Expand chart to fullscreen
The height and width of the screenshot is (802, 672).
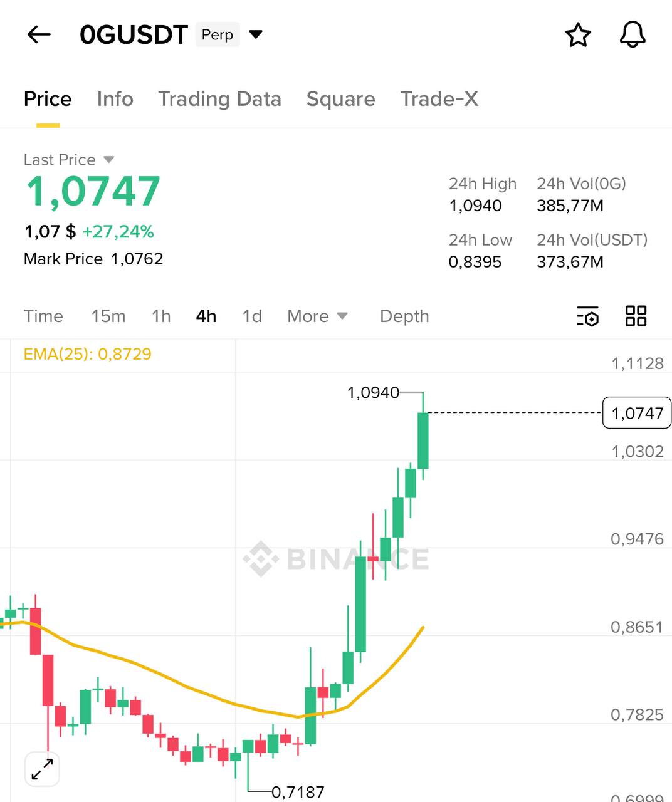pos(42,769)
